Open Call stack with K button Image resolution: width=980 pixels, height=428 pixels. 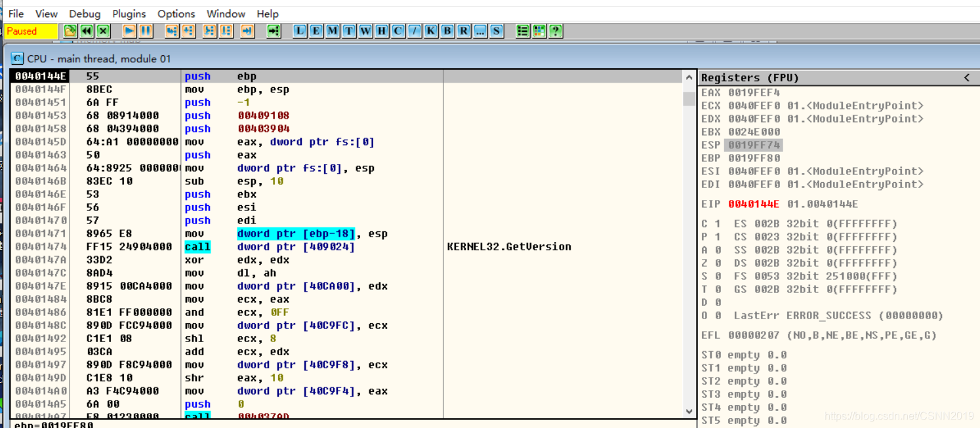click(432, 31)
